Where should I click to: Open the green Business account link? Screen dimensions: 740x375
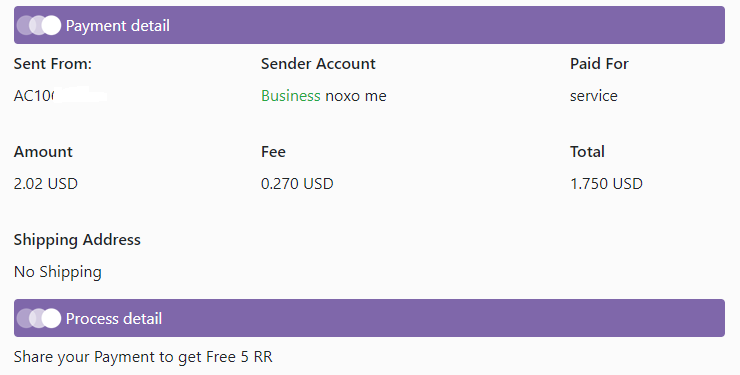291,96
